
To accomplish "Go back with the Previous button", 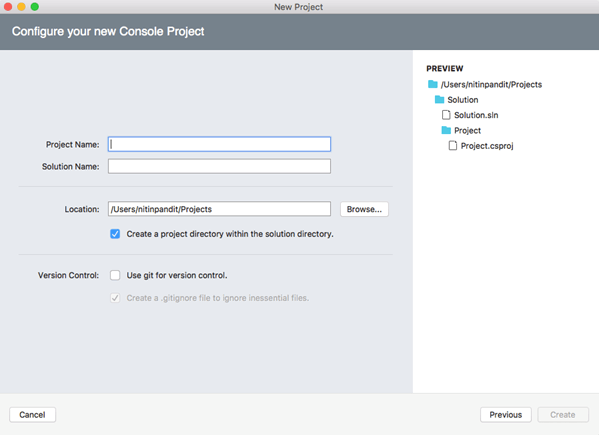I will (x=505, y=415).
